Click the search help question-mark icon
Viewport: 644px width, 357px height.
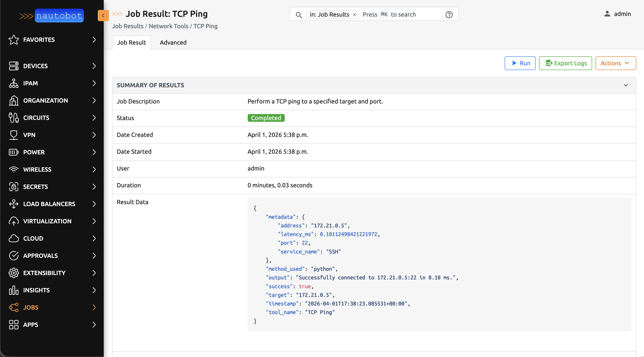point(449,14)
